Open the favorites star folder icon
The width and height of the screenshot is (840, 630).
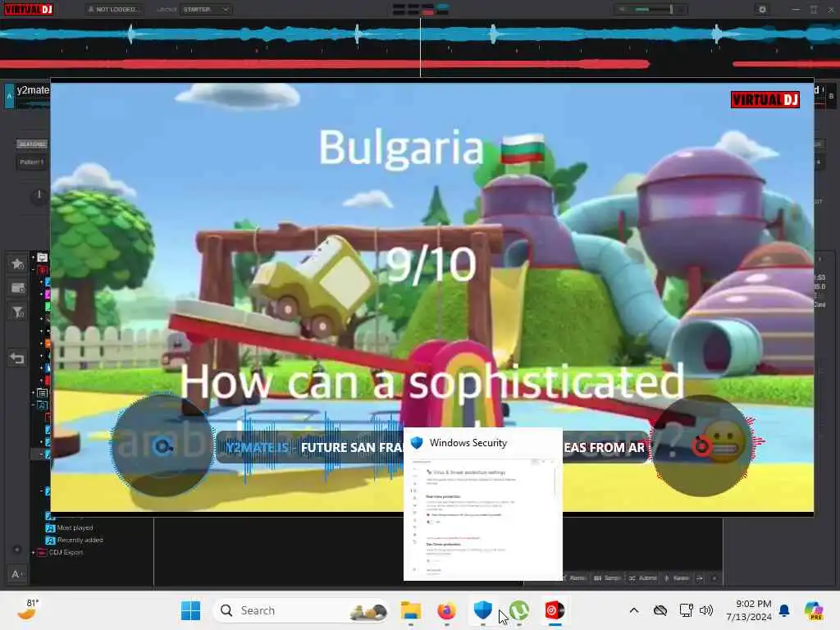coord(17,263)
